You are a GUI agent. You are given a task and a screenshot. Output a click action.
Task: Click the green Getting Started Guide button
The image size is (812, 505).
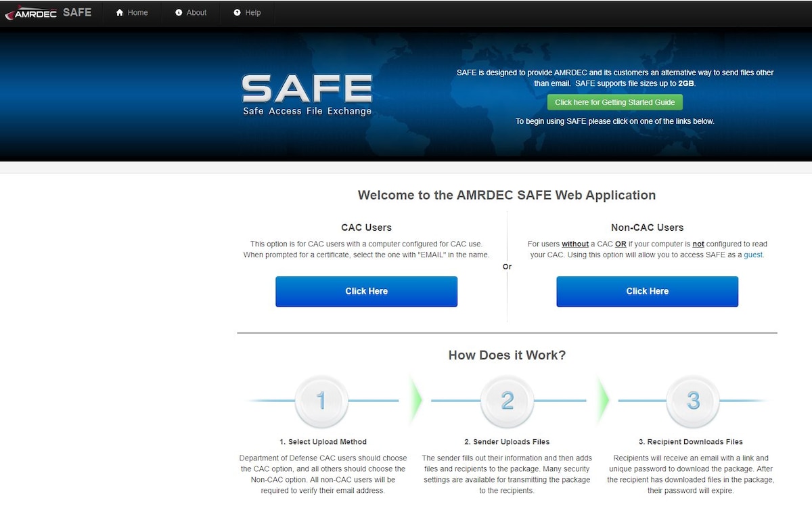coord(615,102)
